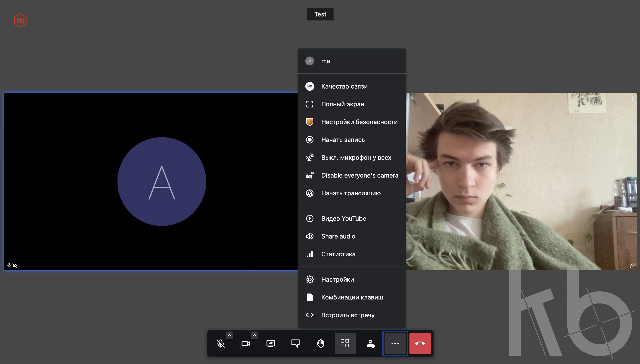The width and height of the screenshot is (640, 364).
Task: Click Share audio menu item
Action: 338,236
